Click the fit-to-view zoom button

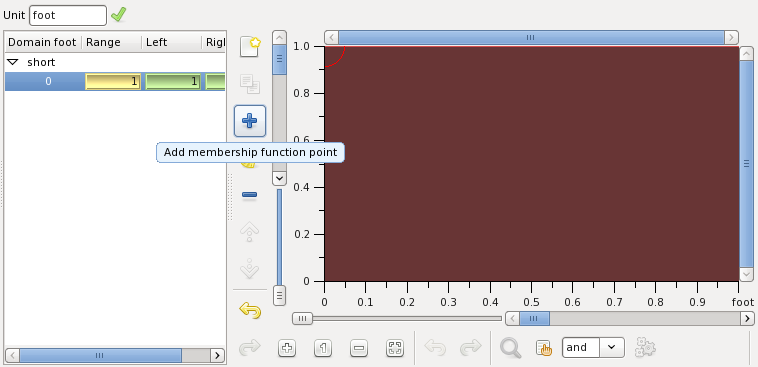[395, 348]
